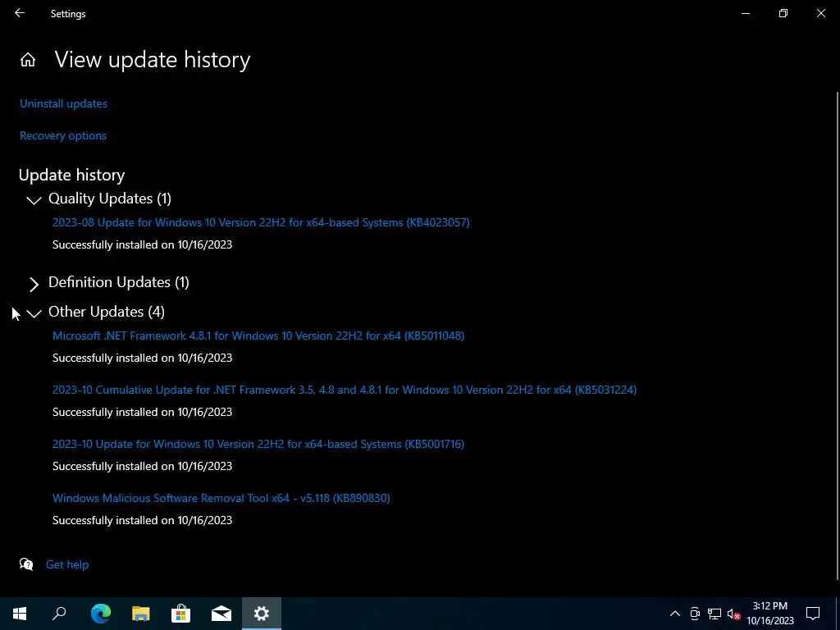Minimize the Settings window
This screenshot has width=840, height=630.
click(745, 13)
